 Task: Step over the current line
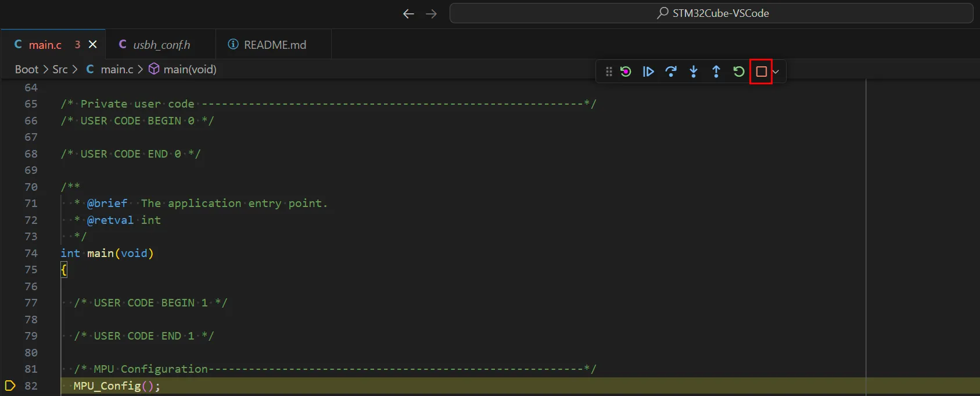(671, 72)
